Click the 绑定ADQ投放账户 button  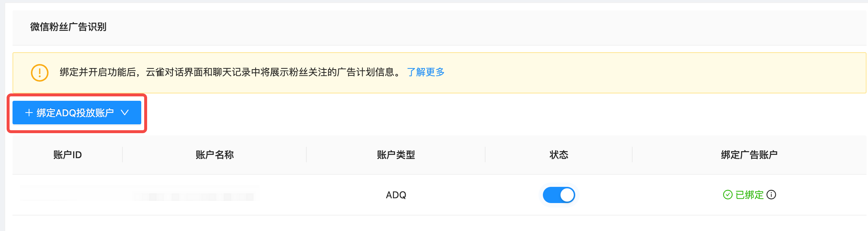coord(77,112)
